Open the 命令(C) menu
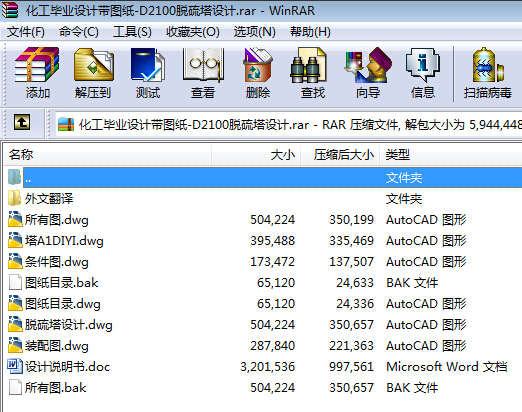The width and height of the screenshot is (522, 412). coord(79,32)
